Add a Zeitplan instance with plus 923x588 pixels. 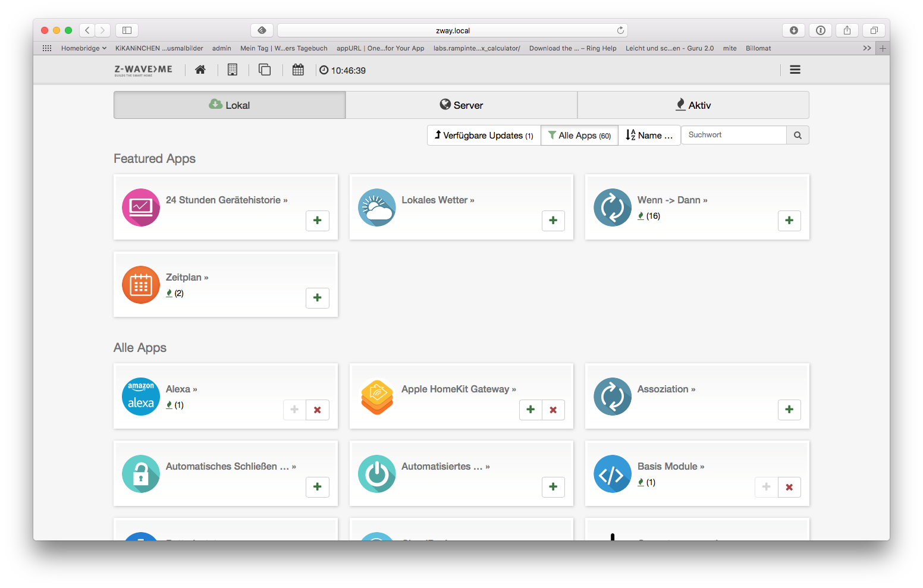(318, 298)
